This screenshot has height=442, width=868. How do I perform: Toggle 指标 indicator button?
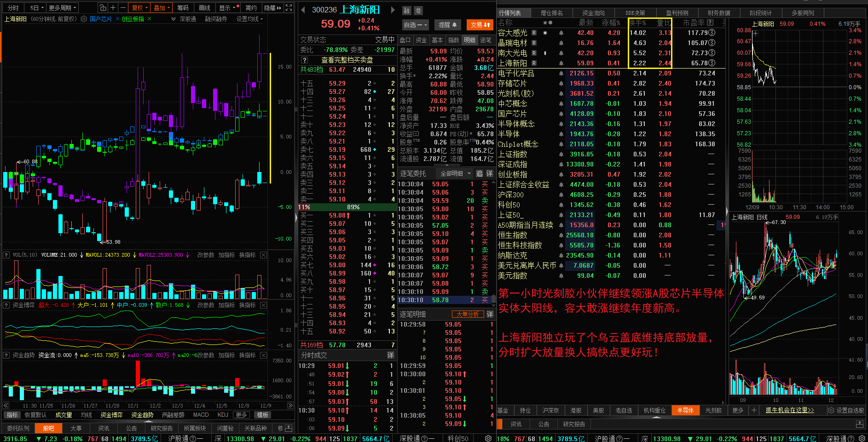12,415
